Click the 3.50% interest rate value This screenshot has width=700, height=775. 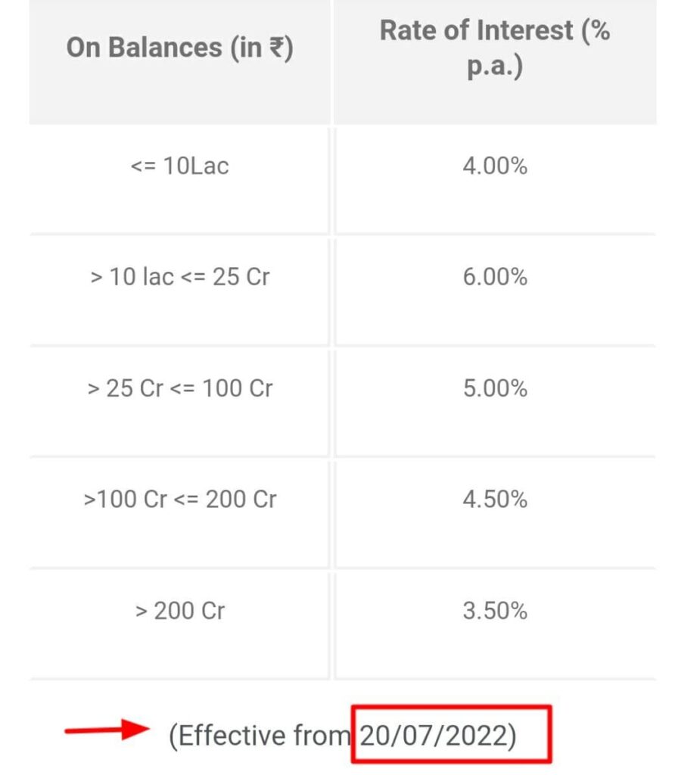click(495, 611)
